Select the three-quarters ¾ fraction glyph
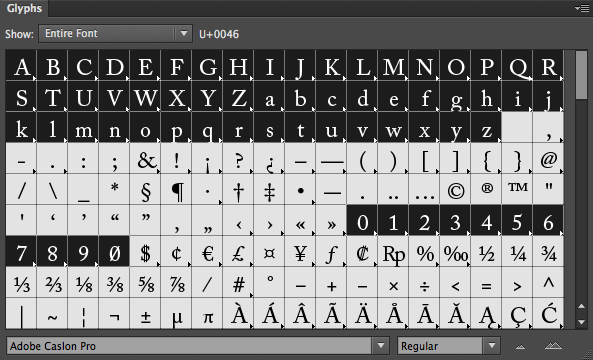 (x=548, y=252)
